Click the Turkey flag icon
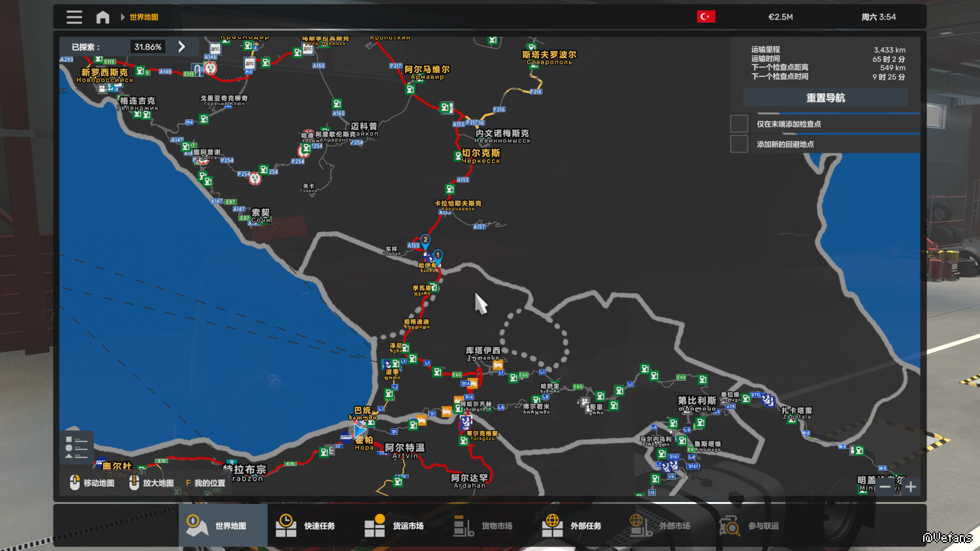The height and width of the screenshot is (551, 980). point(706,17)
